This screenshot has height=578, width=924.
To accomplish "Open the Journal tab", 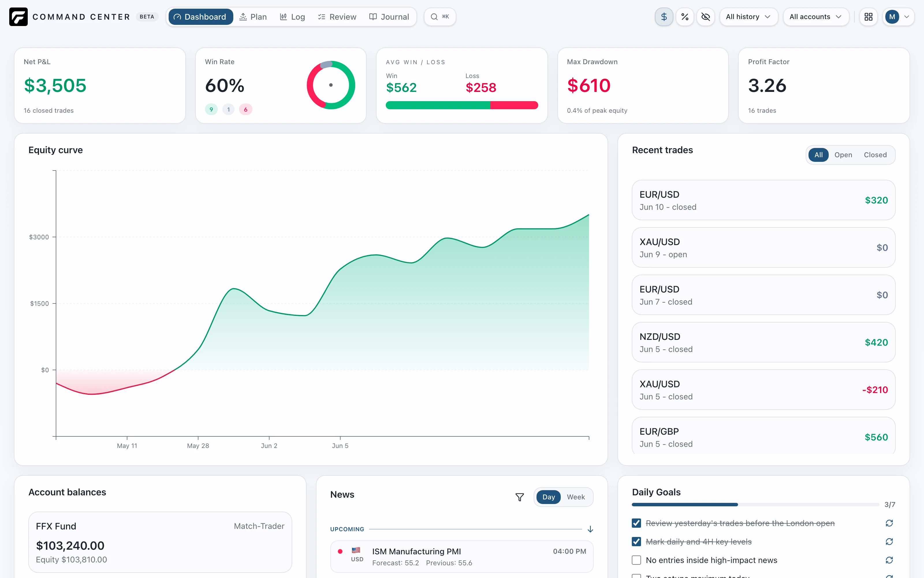I will pos(389,17).
